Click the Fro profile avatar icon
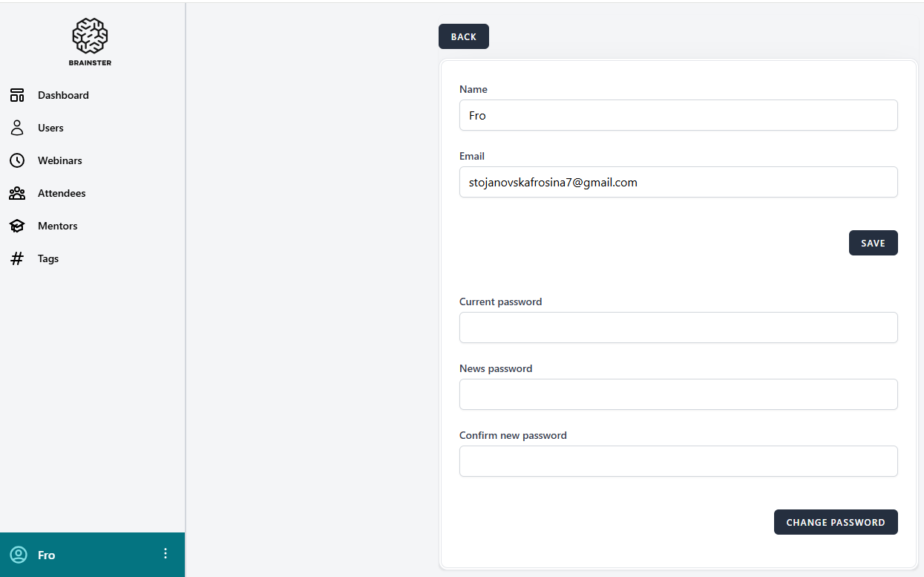Screen dimensions: 924x577 [x=19, y=555]
